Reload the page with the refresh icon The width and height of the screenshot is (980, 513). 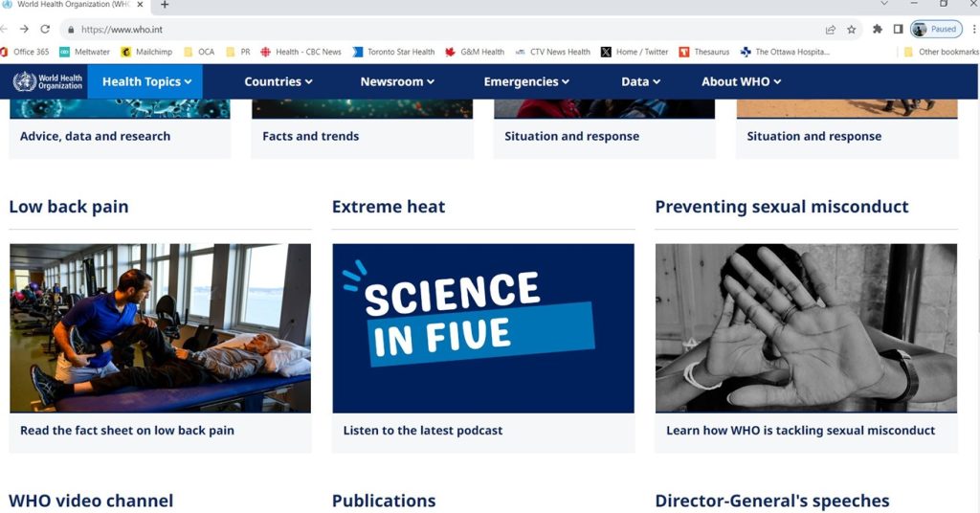point(45,30)
